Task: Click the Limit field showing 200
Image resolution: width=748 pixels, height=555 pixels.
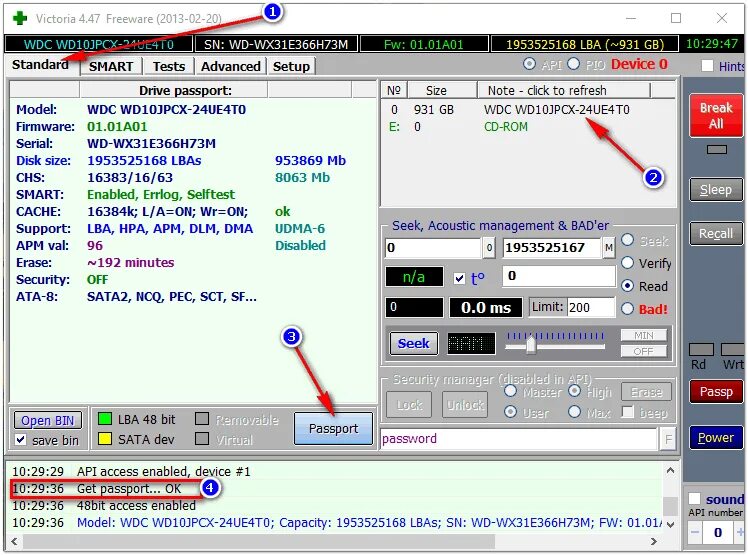Action: coord(591,307)
